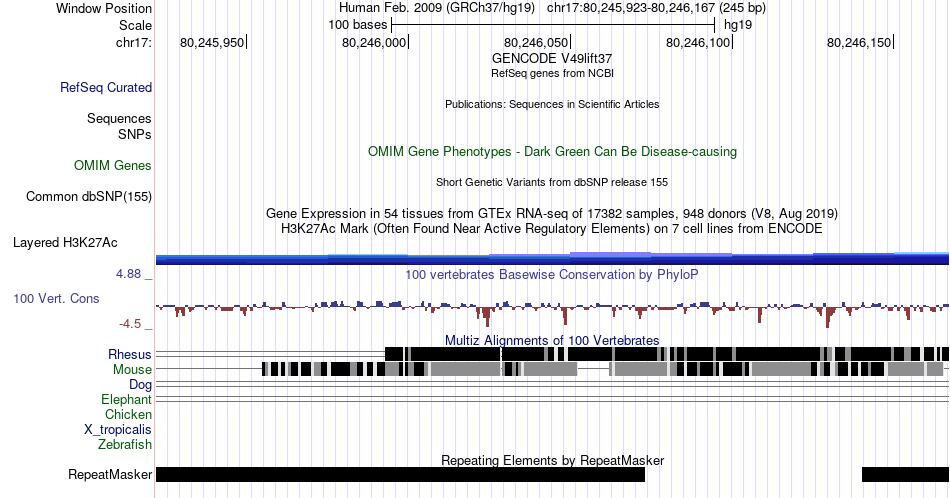Click Publications: Sequences in Scientific Articles title
Image resolution: width=950 pixels, height=498 pixels.
point(552,104)
